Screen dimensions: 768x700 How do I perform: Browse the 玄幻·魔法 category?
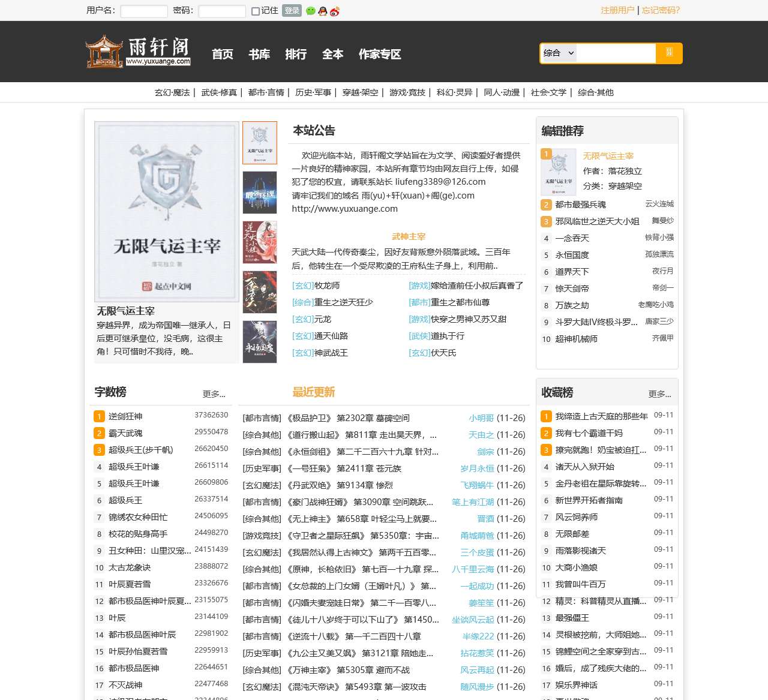pyautogui.click(x=172, y=92)
